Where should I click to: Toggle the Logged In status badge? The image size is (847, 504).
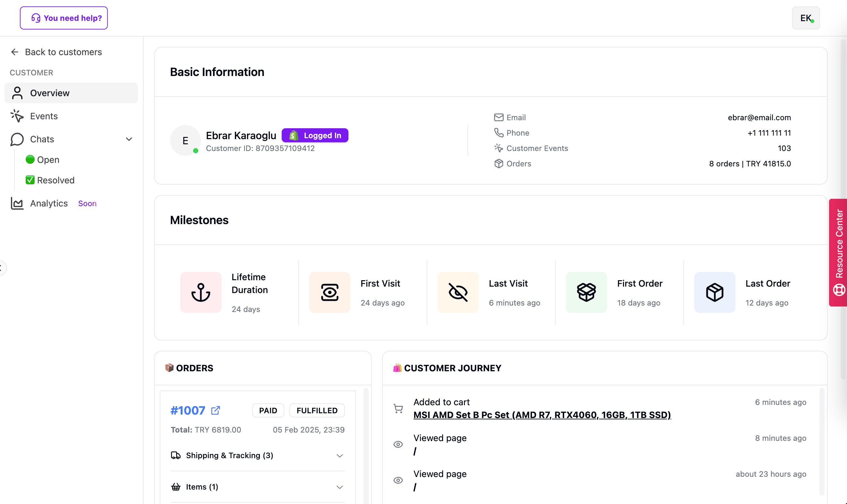pyautogui.click(x=316, y=135)
